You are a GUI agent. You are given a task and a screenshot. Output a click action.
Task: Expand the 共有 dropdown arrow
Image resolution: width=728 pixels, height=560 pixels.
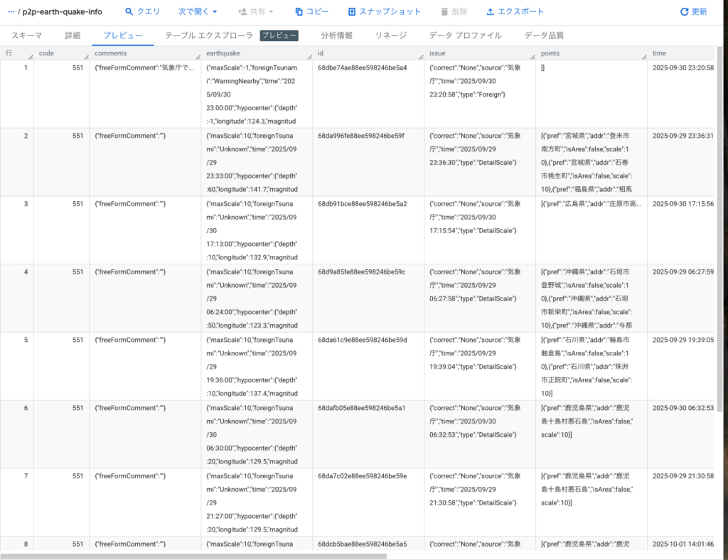point(271,12)
